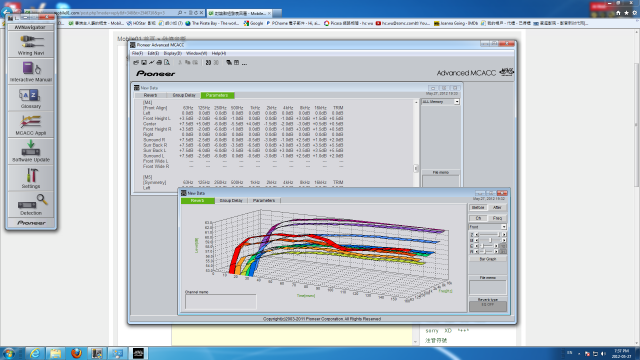
Task: Launch the MCACC Appli icon
Action: (x=31, y=124)
